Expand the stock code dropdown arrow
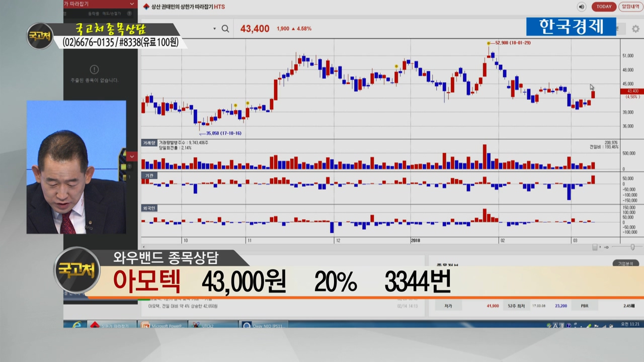 tap(214, 29)
